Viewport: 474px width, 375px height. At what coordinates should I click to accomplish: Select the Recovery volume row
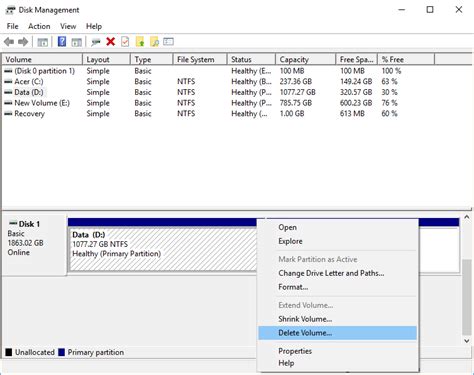click(219, 114)
